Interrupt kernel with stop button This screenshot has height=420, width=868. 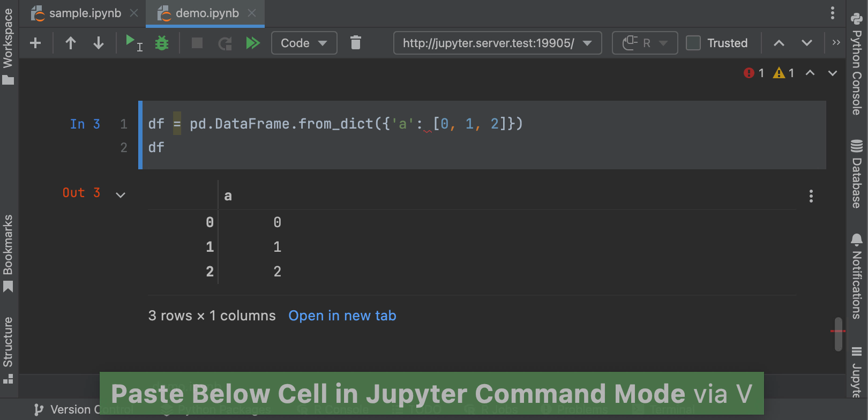click(x=197, y=43)
